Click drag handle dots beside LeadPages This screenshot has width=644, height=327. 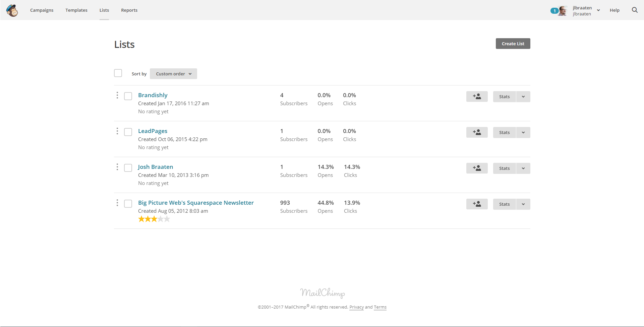117,131
